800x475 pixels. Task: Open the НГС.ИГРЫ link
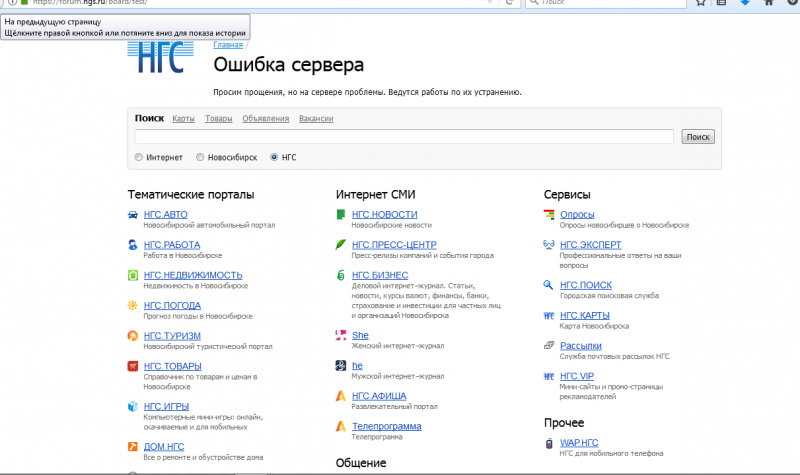[x=166, y=407]
